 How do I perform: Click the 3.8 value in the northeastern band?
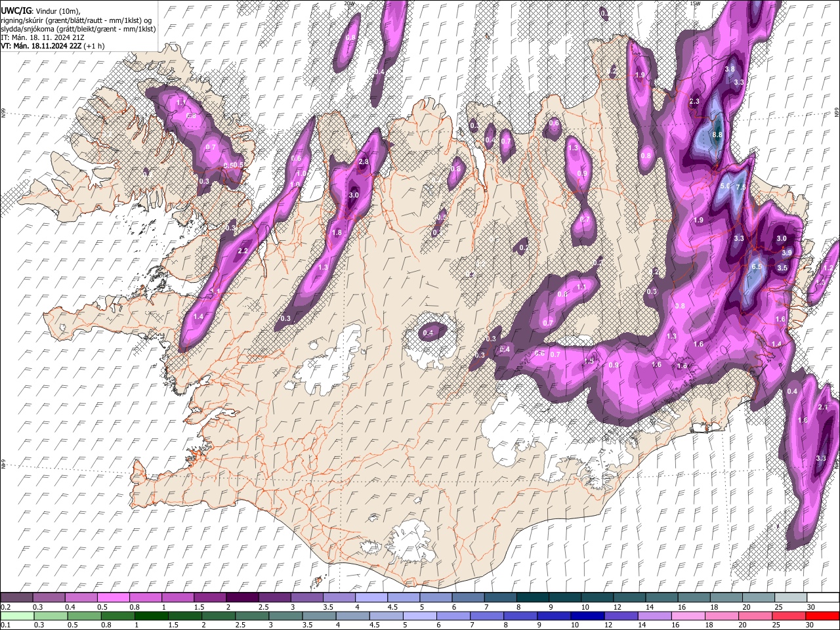(729, 69)
